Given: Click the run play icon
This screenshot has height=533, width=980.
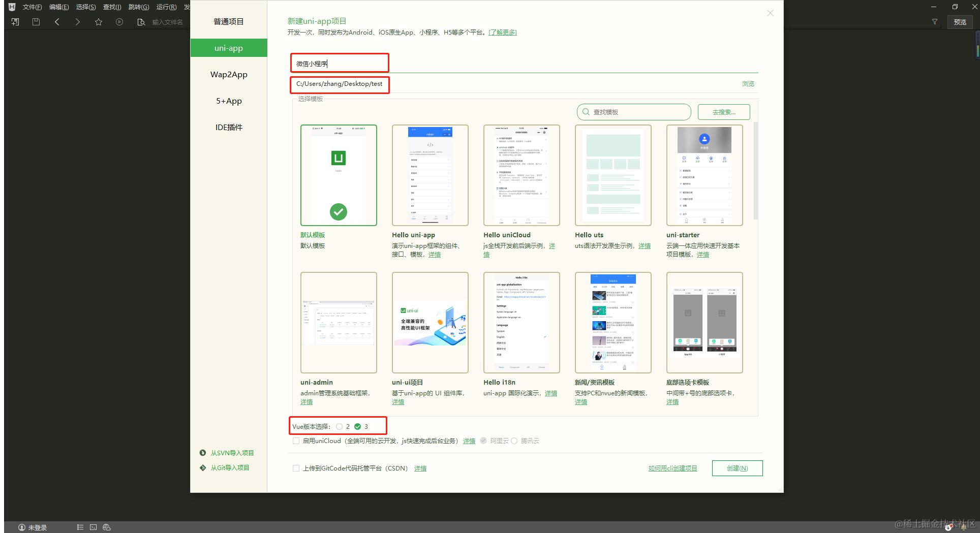Looking at the screenshot, I should [x=119, y=22].
